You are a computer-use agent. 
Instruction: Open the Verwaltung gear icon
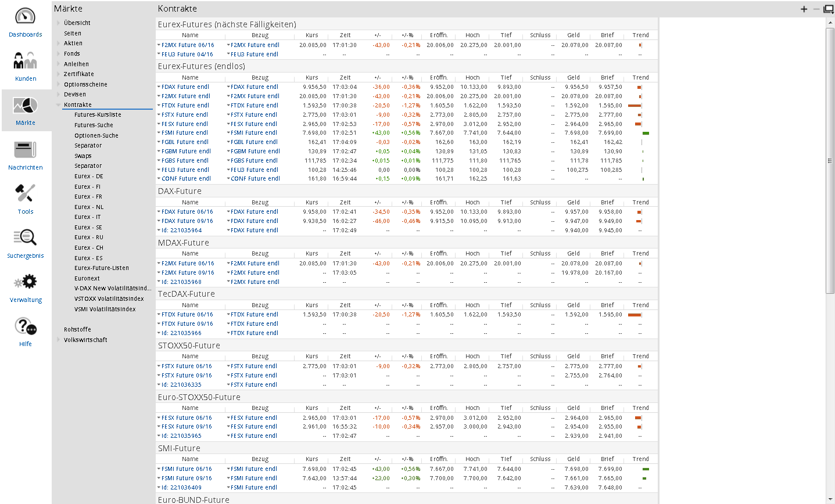[26, 287]
